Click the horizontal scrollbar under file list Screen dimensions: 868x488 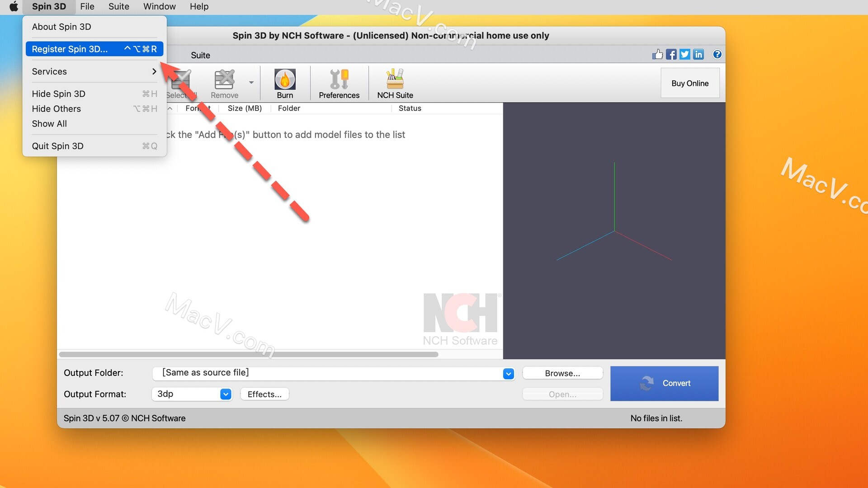[x=249, y=354]
